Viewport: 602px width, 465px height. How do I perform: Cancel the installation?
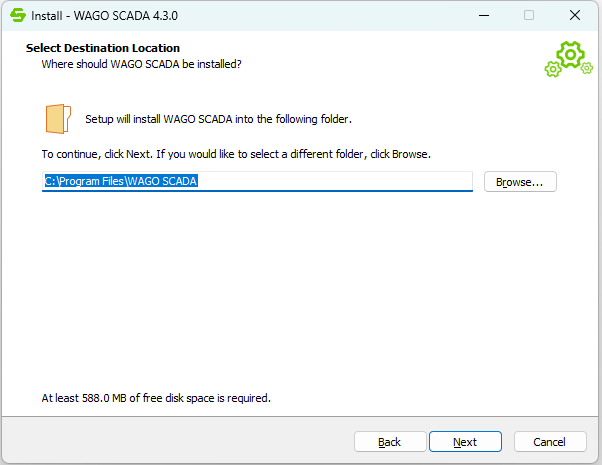[550, 442]
